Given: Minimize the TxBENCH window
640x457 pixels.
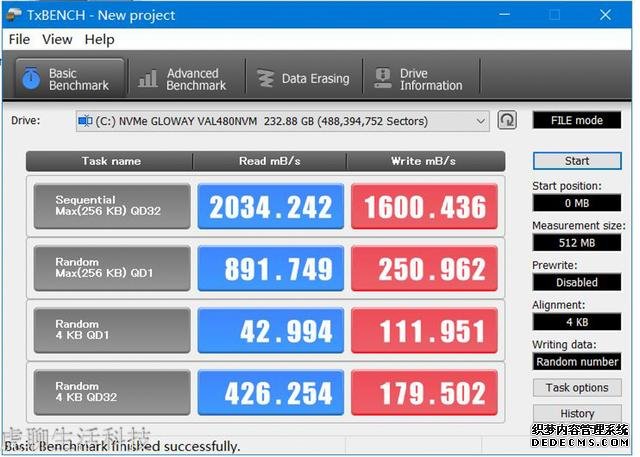Looking at the screenshot, I should pos(504,15).
